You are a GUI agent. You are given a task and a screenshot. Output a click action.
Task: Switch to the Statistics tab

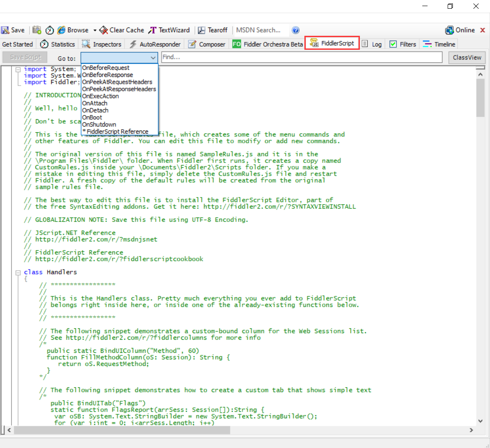click(58, 45)
